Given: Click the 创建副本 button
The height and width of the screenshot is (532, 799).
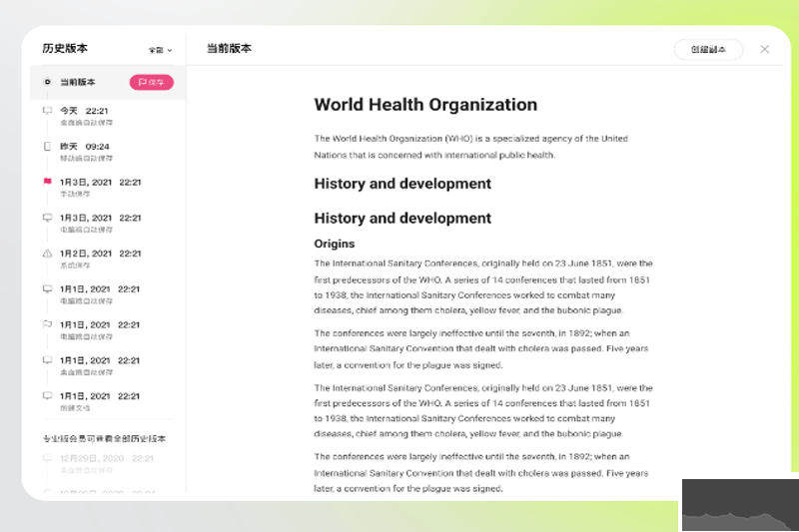Looking at the screenshot, I should click(708, 49).
